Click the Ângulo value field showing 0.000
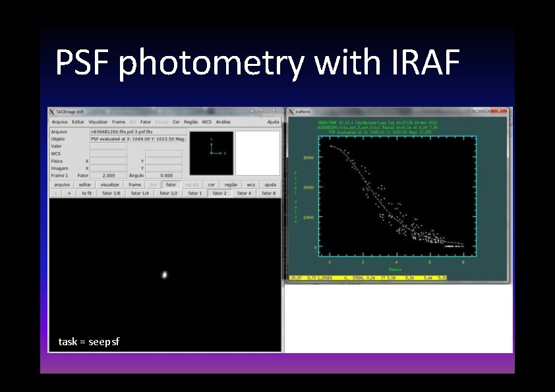 [x=164, y=175]
